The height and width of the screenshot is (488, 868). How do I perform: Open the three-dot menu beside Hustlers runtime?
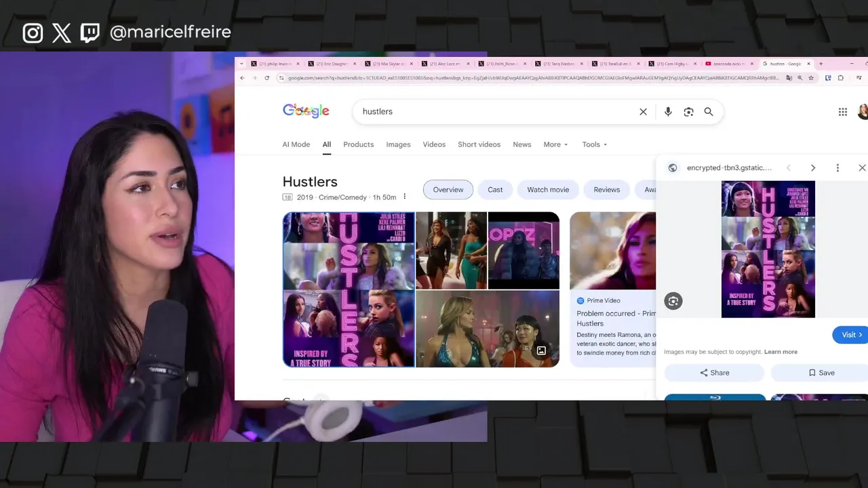pyautogui.click(x=405, y=197)
